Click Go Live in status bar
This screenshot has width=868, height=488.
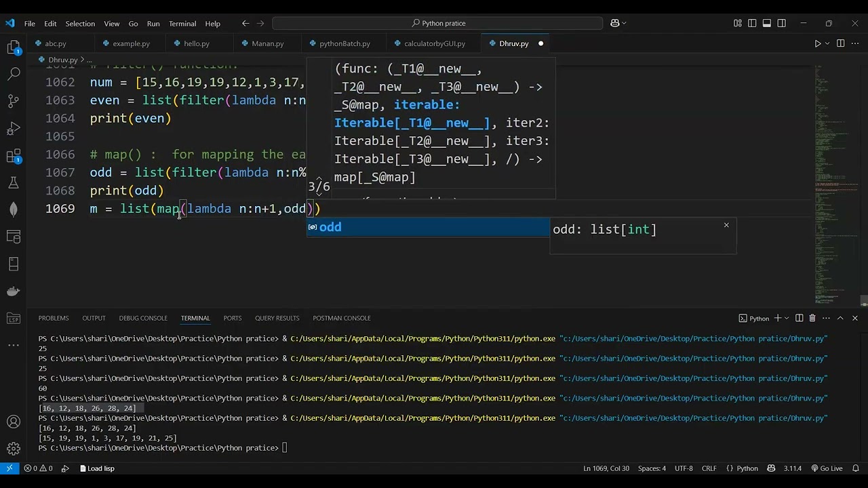[x=827, y=468]
